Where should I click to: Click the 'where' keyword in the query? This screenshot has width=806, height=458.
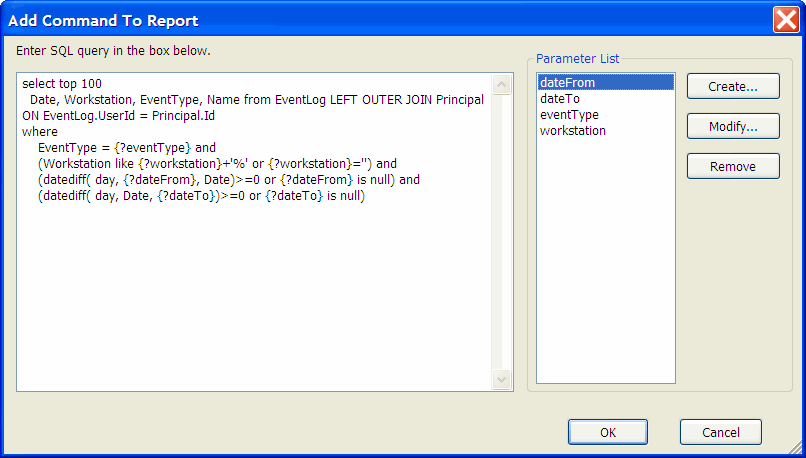tap(40, 131)
